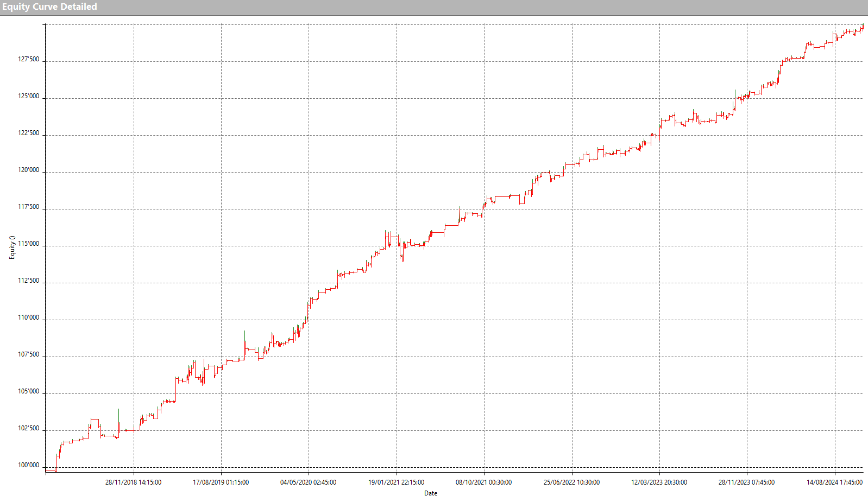Click the 12/03/2023 20:30:00 date label
Image resolution: width=868 pixels, height=496 pixels.
point(659,482)
